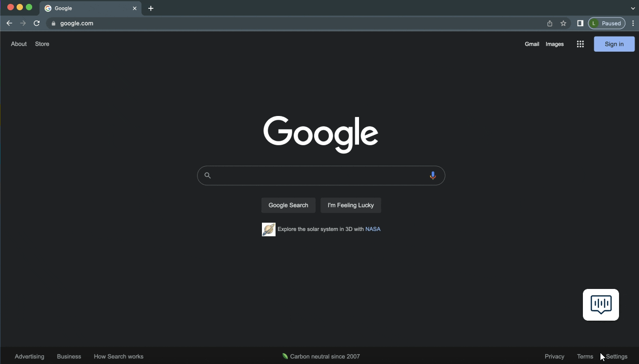The image size is (639, 364).
Task: Open the Store link
Action: click(x=42, y=44)
